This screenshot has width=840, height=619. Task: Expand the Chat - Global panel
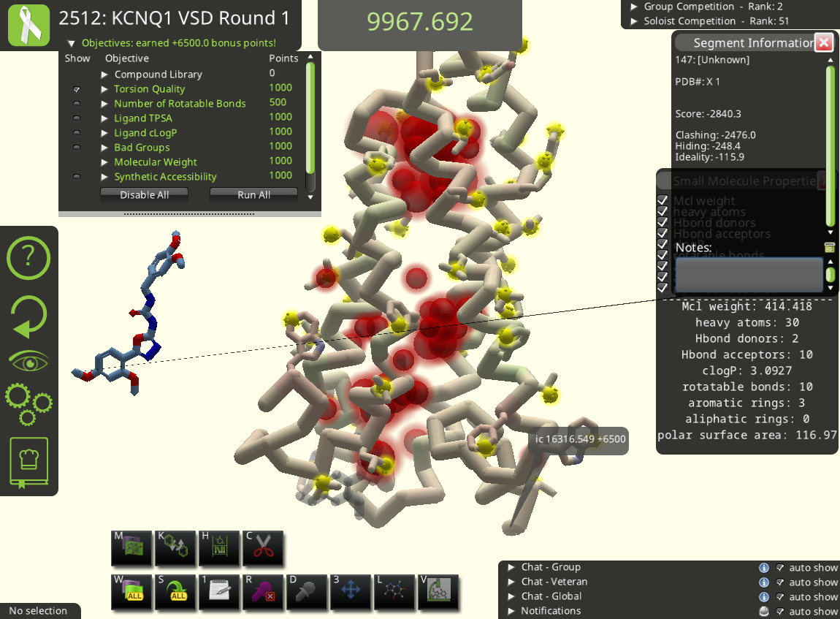tap(511, 596)
